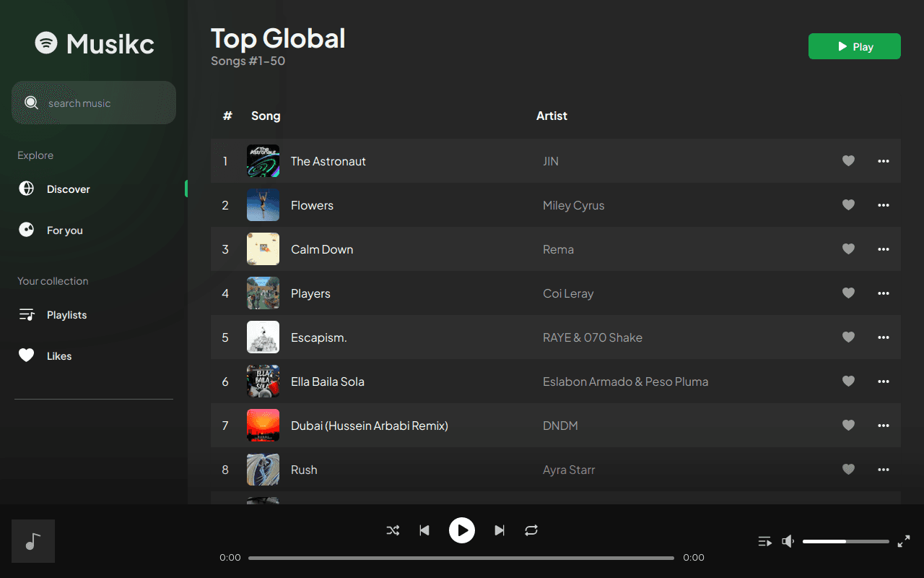Like Rush with heart icon
The image size is (924, 578).
[x=848, y=470]
